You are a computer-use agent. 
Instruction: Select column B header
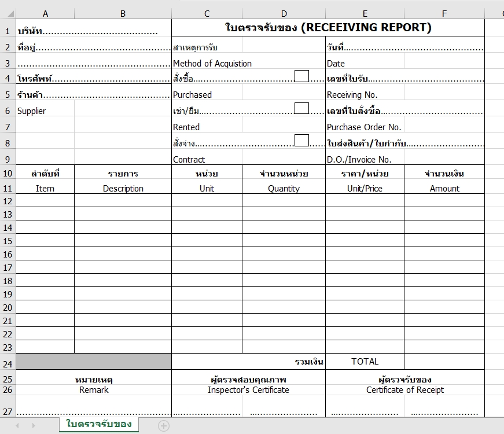click(x=123, y=14)
